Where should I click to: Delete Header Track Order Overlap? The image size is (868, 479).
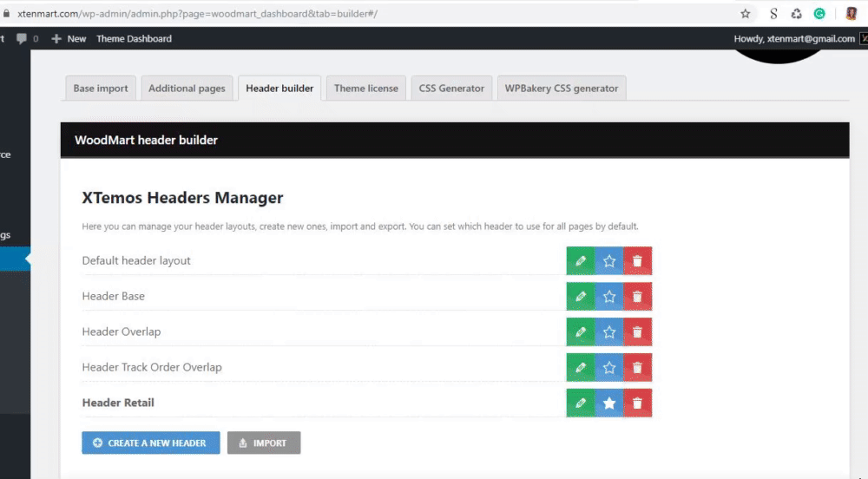point(638,367)
